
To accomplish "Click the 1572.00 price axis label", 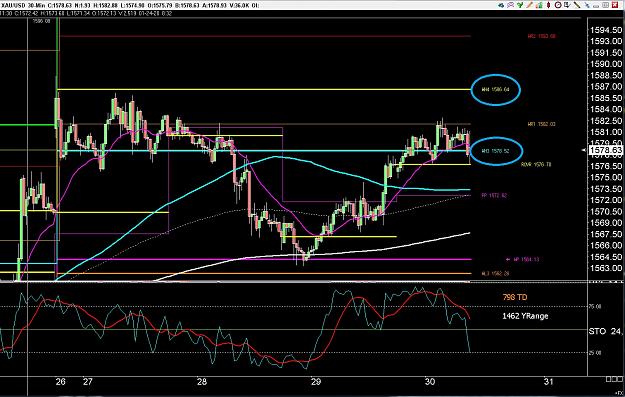I will 606,200.
